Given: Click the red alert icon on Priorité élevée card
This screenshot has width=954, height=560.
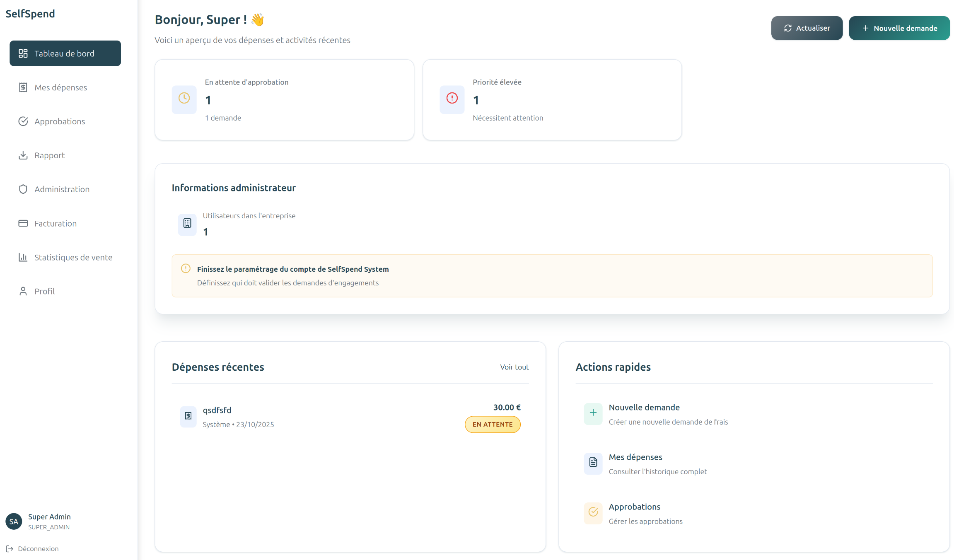Looking at the screenshot, I should pos(452,99).
